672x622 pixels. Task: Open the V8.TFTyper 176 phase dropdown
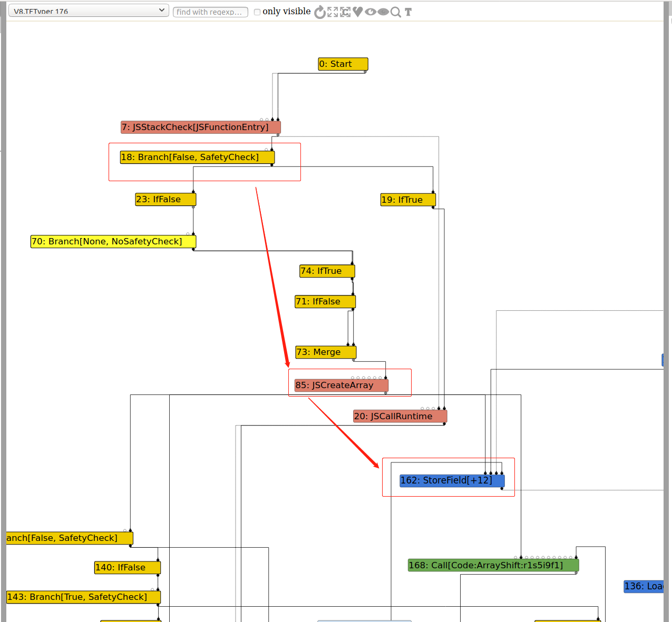[89, 11]
